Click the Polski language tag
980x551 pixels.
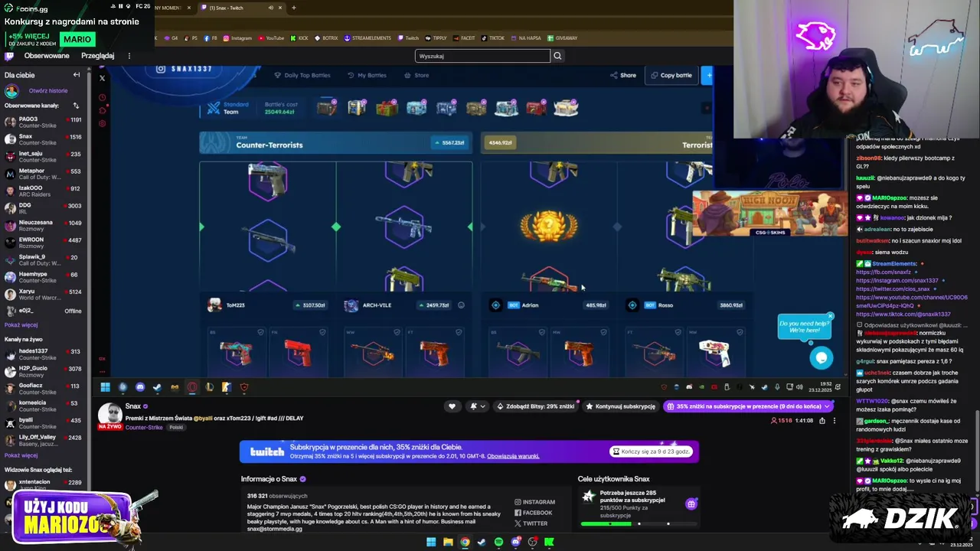pos(176,427)
